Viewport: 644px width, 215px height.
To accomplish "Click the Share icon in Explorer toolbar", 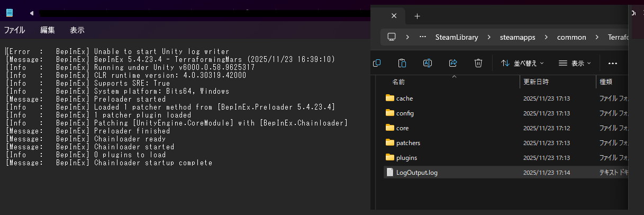I will (x=453, y=63).
